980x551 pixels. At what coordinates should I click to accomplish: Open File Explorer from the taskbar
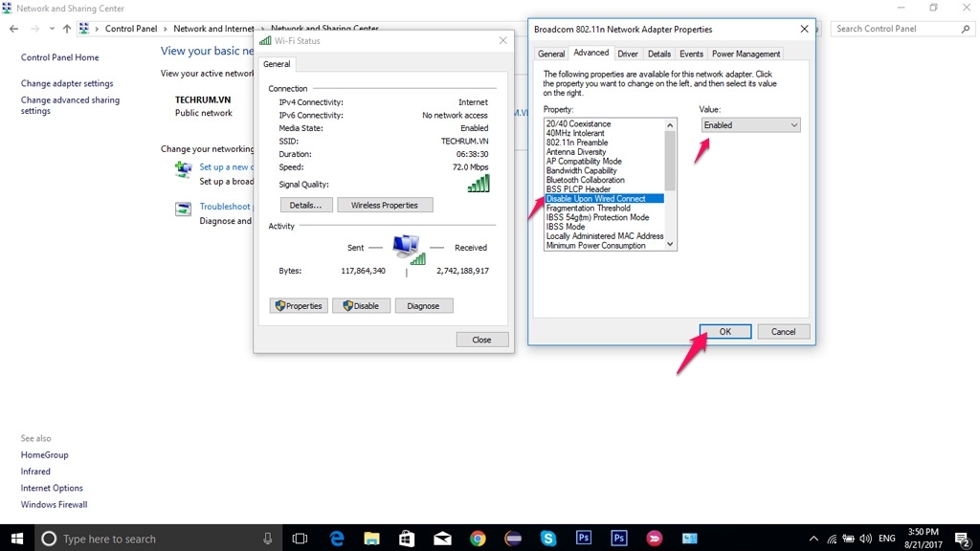pos(371,539)
